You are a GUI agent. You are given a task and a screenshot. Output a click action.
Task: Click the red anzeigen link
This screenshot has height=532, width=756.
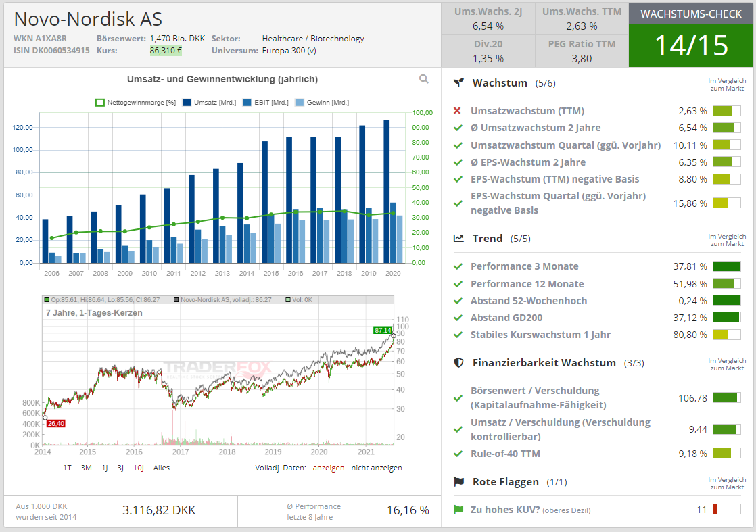[328, 468]
